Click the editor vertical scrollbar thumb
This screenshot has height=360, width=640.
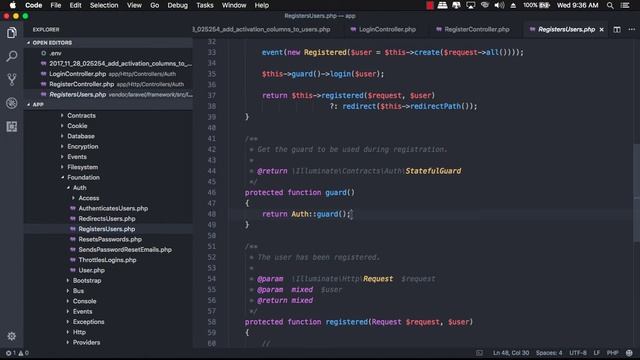tap(636, 193)
